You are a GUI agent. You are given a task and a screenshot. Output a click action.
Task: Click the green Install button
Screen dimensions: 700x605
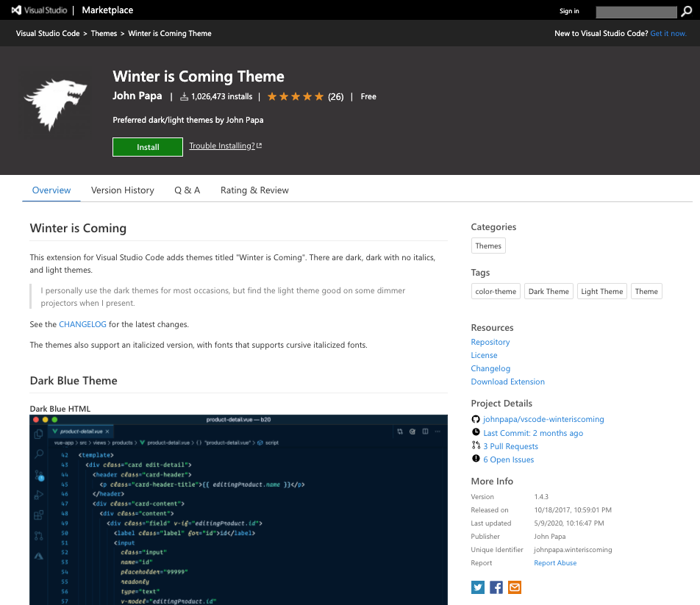pos(147,146)
